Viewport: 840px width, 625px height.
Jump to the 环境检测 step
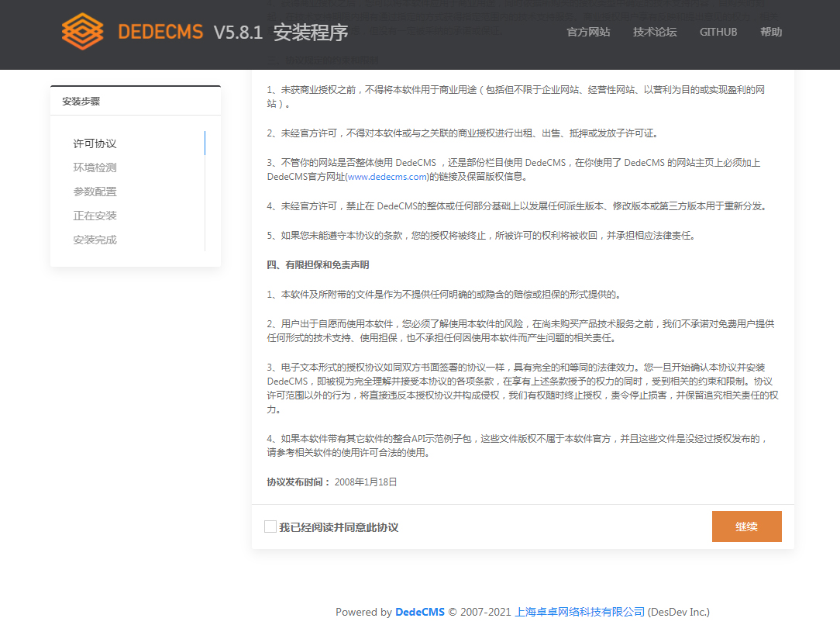click(x=95, y=167)
